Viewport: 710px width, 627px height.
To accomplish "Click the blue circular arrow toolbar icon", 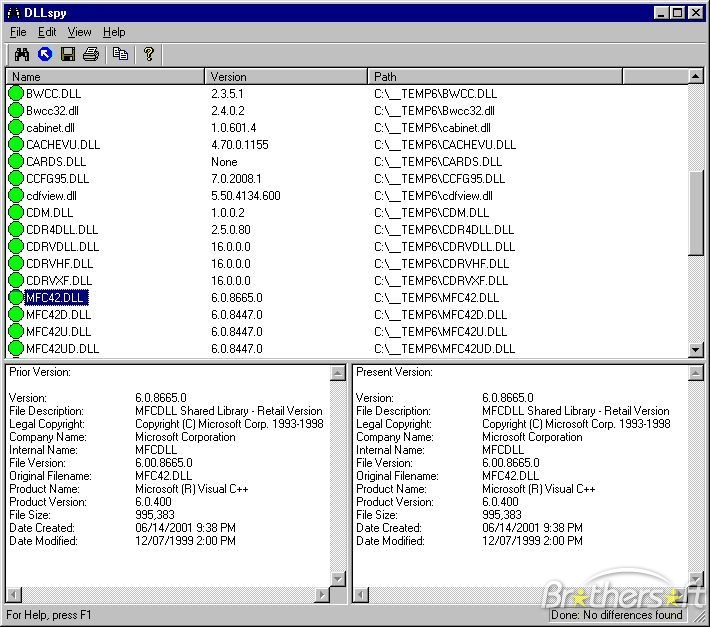I will [45, 54].
